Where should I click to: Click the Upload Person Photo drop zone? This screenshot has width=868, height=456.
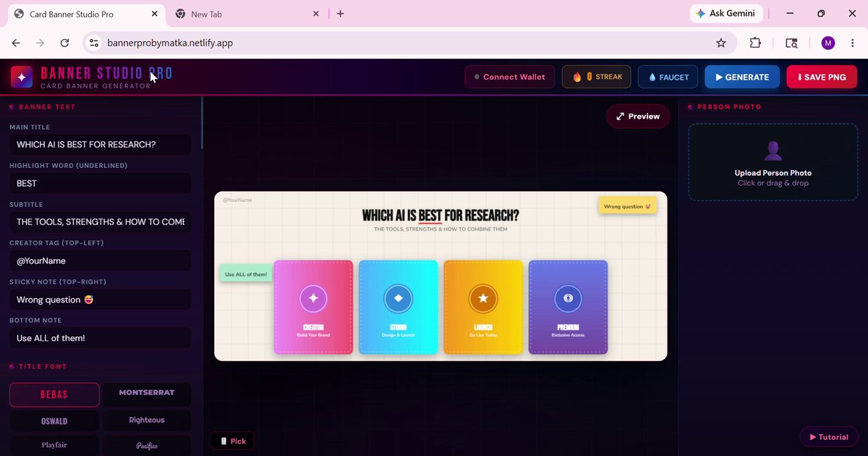pyautogui.click(x=773, y=162)
